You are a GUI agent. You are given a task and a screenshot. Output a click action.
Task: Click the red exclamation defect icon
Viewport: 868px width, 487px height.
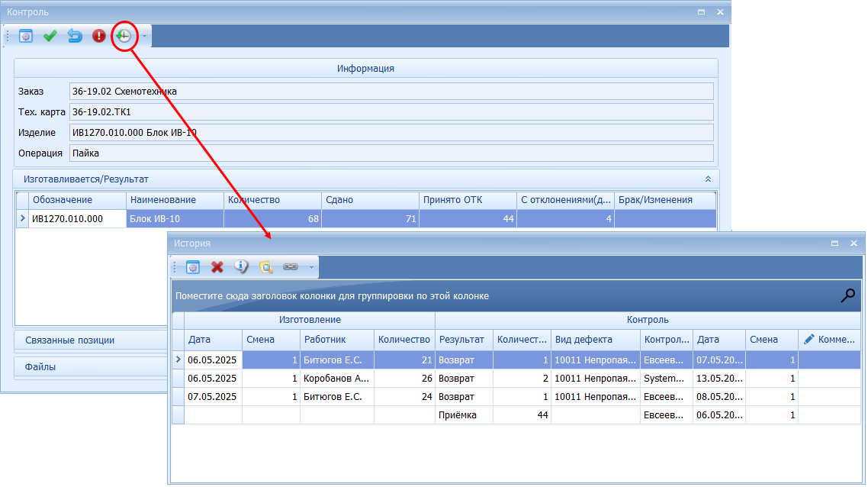coord(99,36)
